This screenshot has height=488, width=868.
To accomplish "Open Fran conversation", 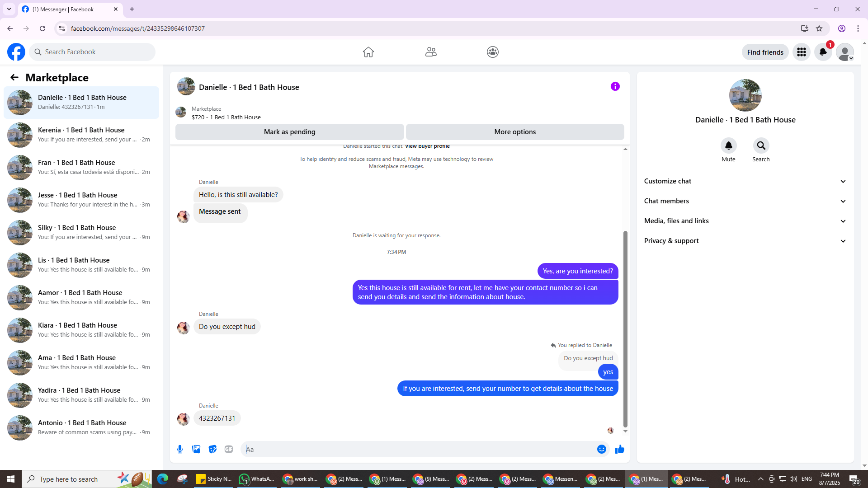I will coord(81,167).
